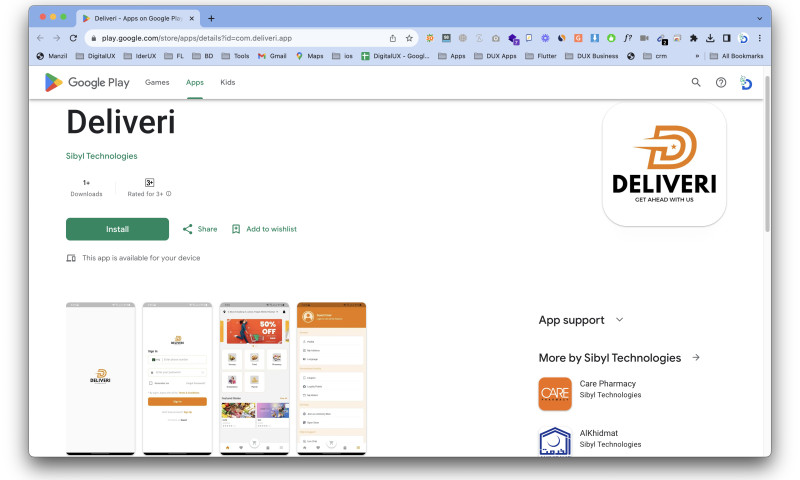Bookmark this page with the star icon
Viewport: 800px width, 480px height.
coord(409,38)
